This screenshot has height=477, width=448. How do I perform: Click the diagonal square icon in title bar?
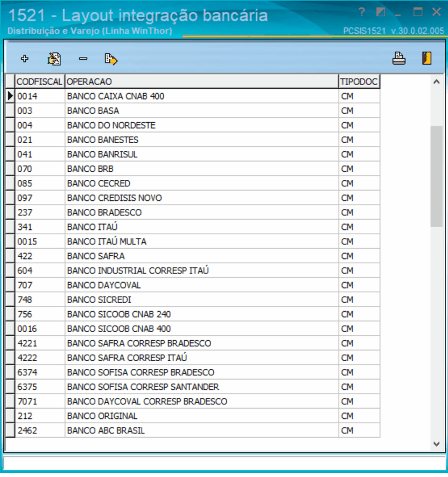[381, 12]
